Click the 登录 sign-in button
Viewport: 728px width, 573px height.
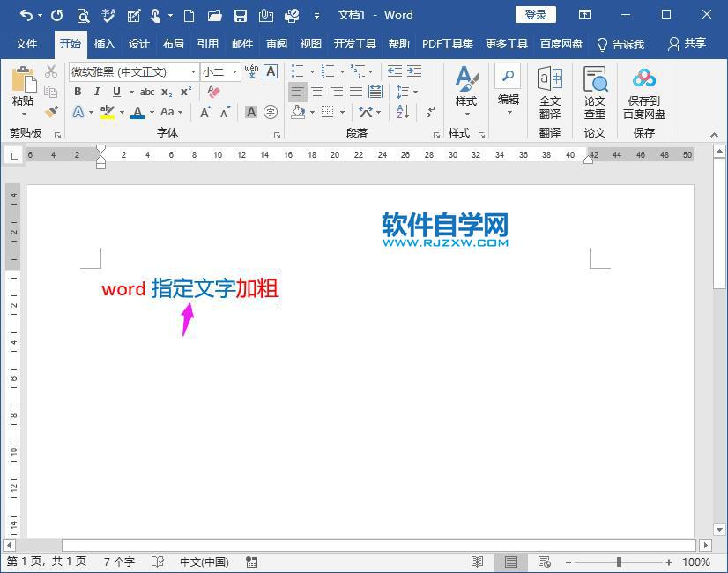coord(534,14)
